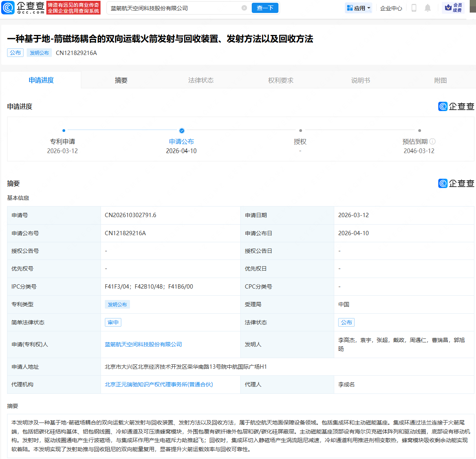Click the applicant link 蓝箭航天空间科技股份有限公司
This screenshot has width=476, height=459.
click(143, 344)
